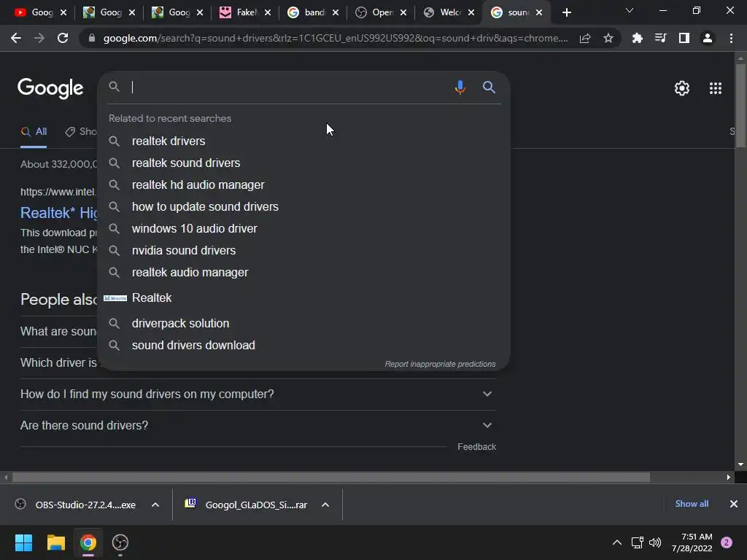The width and height of the screenshot is (747, 560).
Task: Click the voice search microphone icon
Action: [x=460, y=87]
